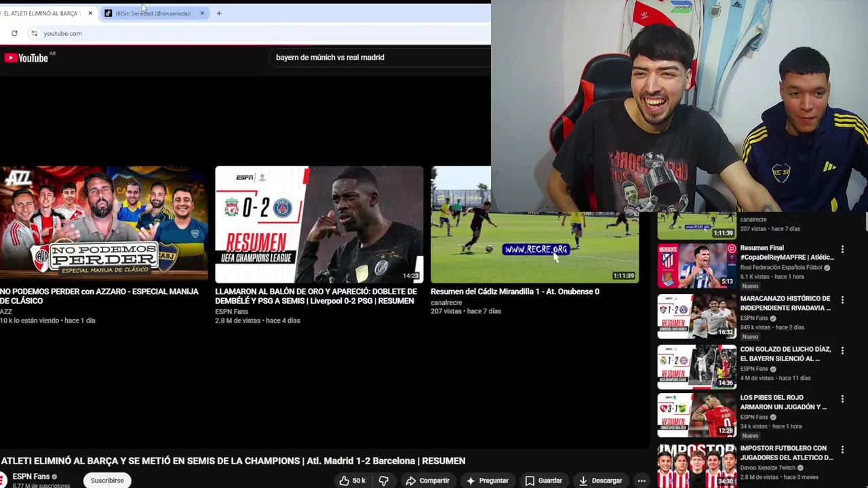Open Davoo Xeneize Twitch channel link

point(770,468)
